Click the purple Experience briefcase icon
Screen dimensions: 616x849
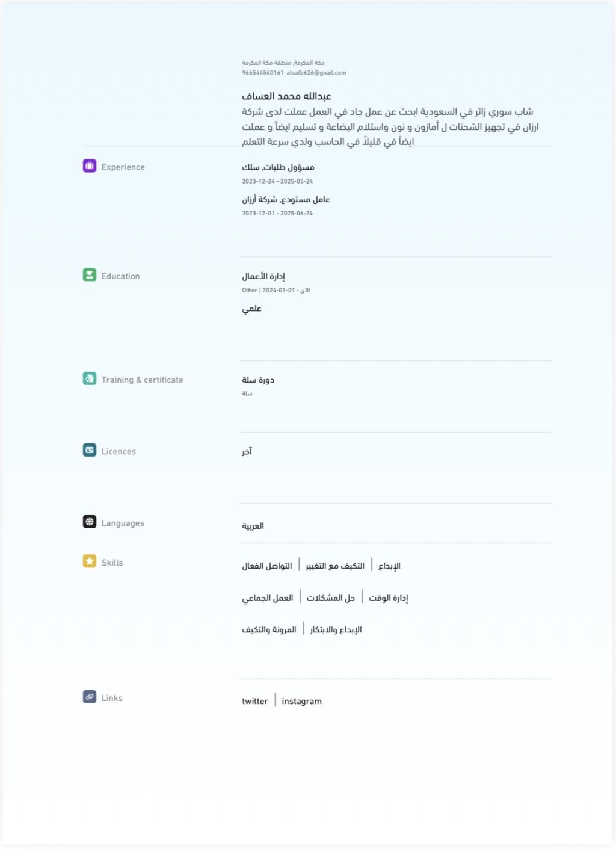90,166
